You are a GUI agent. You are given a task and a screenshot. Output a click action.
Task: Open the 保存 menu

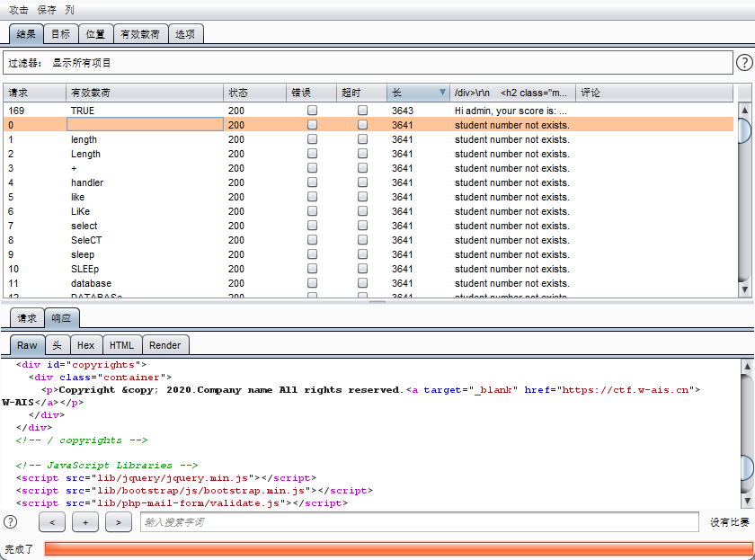[47, 10]
